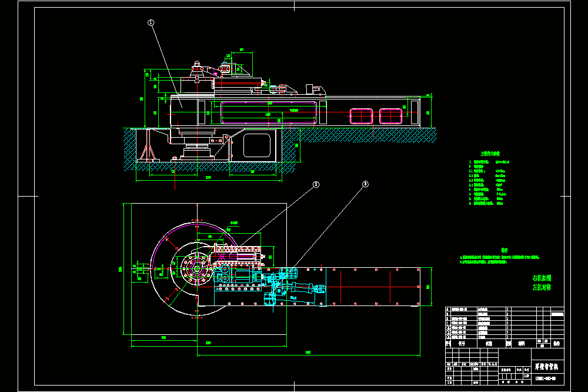Screen dimensions: 588x392
Task: Select part callout balloon number 3
Action: 365,184
